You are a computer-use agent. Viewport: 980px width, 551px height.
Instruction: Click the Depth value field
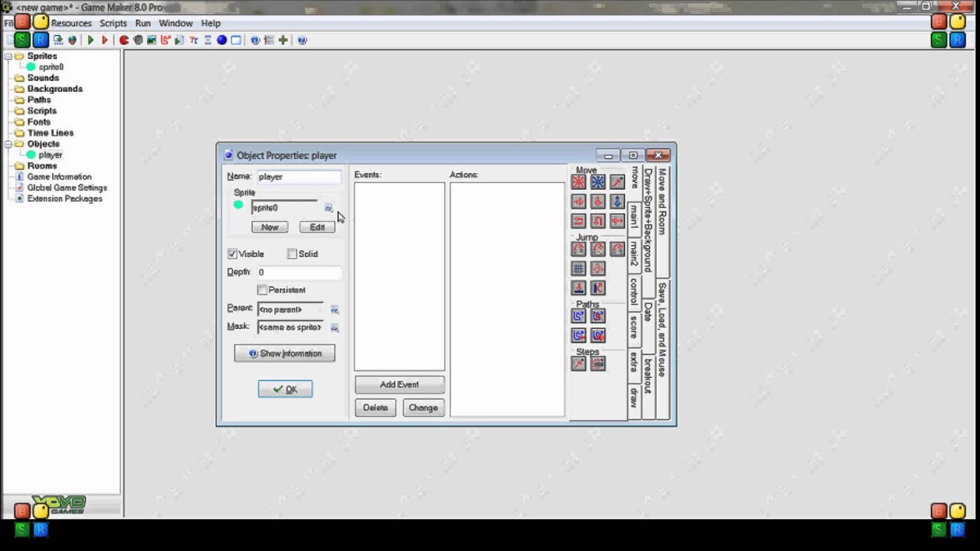pyautogui.click(x=299, y=272)
